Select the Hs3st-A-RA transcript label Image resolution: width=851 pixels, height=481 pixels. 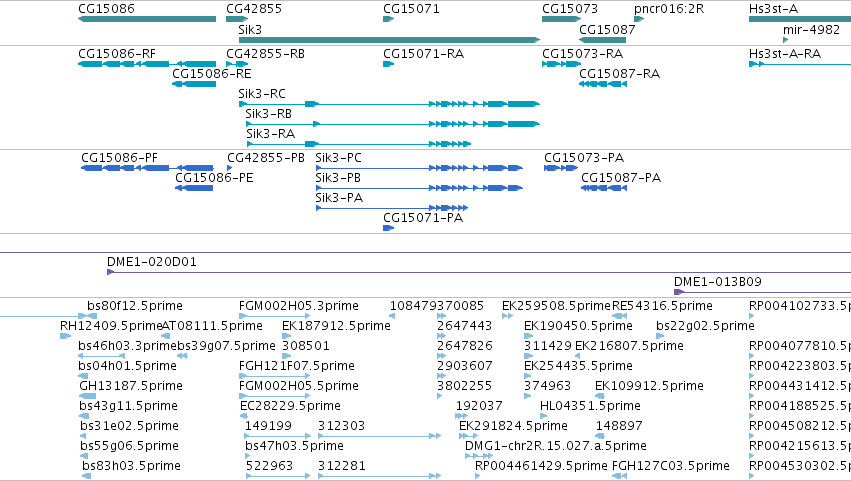785,54
